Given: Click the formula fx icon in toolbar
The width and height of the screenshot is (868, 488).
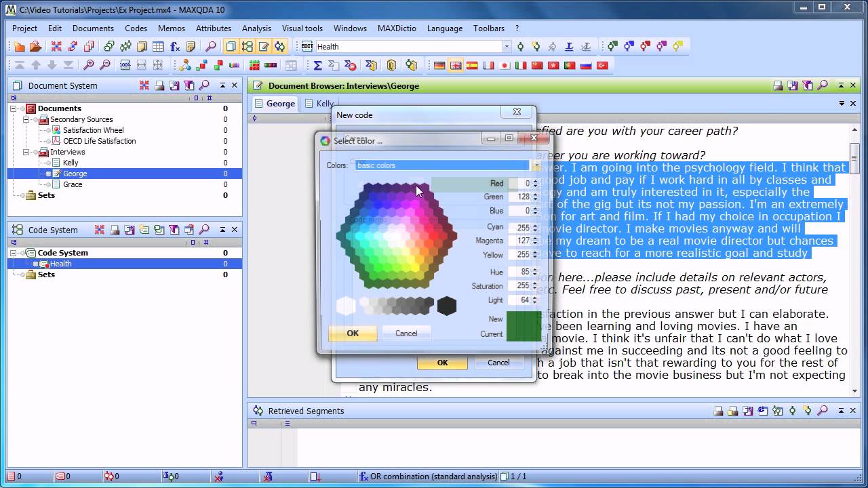Looking at the screenshot, I should 175,47.
